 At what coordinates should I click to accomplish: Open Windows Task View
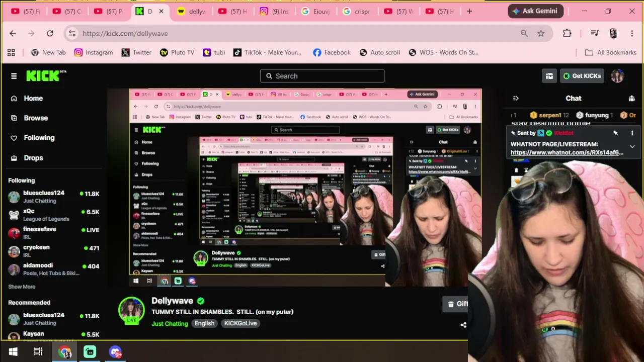coord(38,352)
